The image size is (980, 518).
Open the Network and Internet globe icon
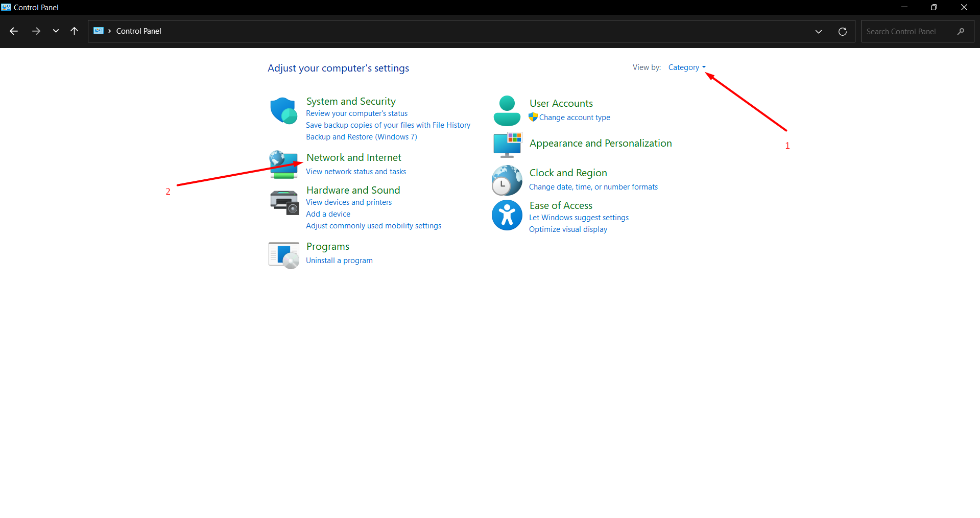pyautogui.click(x=283, y=164)
